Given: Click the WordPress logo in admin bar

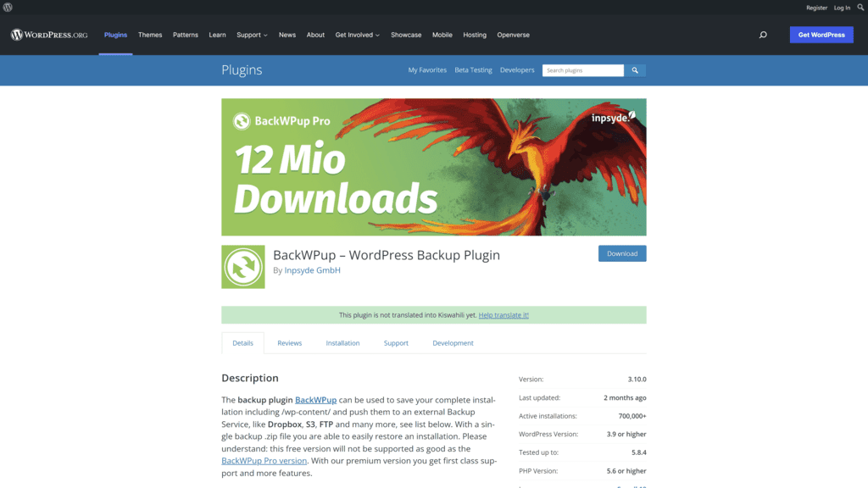Looking at the screenshot, I should [8, 7].
